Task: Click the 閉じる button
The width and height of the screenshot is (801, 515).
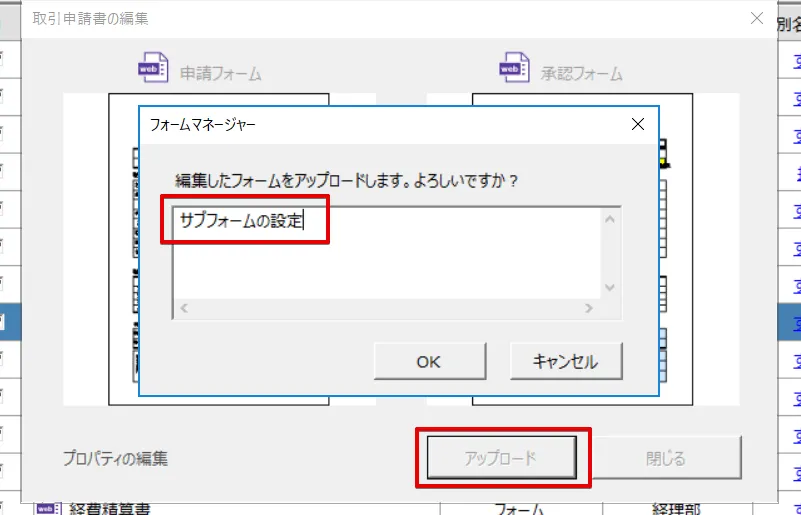Action: coord(666,458)
